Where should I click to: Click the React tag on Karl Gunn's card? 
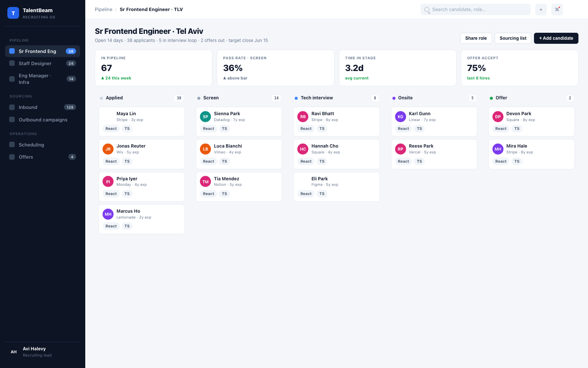click(403, 129)
